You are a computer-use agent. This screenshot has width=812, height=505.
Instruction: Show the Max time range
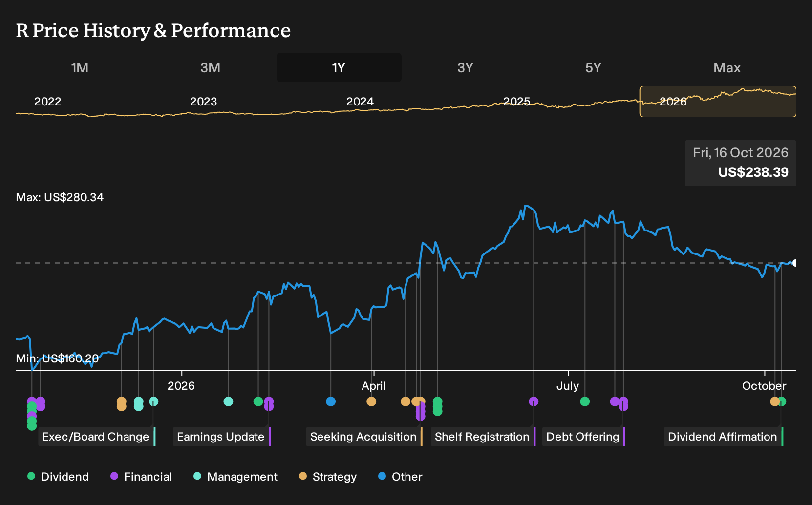727,67
